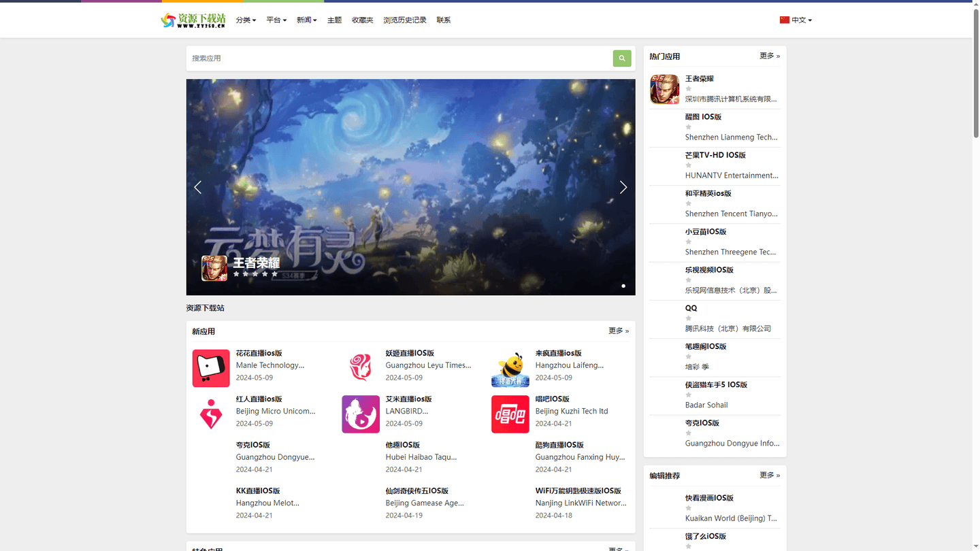
Task: Click 妖姬直播IOS版 title text
Action: click(410, 353)
